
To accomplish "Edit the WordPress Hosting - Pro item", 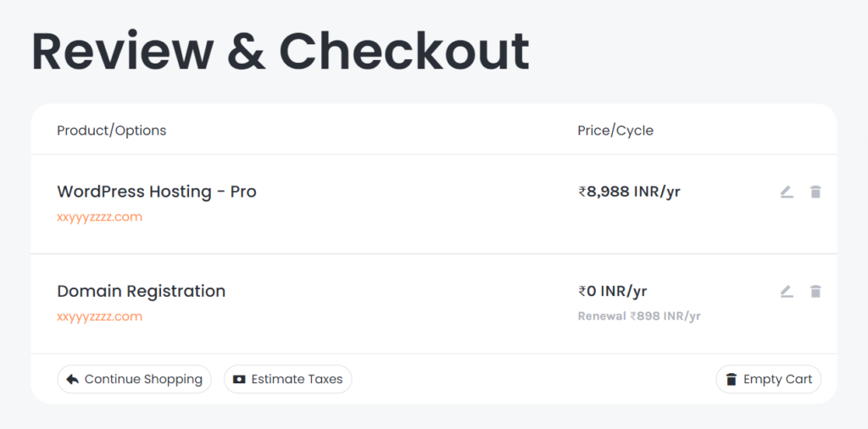I will click(787, 192).
